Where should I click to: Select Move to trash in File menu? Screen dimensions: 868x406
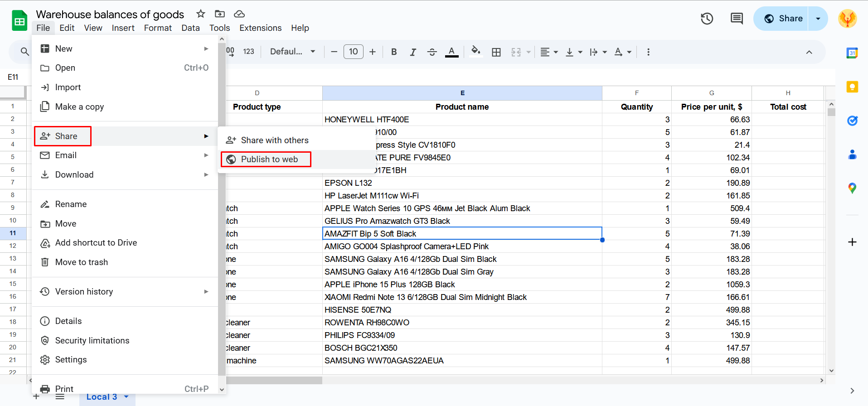125,262
